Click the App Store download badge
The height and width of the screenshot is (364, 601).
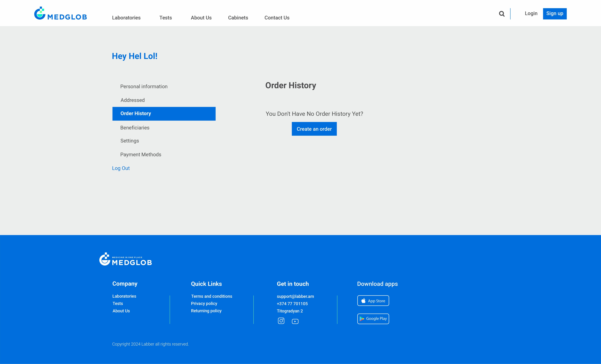pyautogui.click(x=373, y=301)
